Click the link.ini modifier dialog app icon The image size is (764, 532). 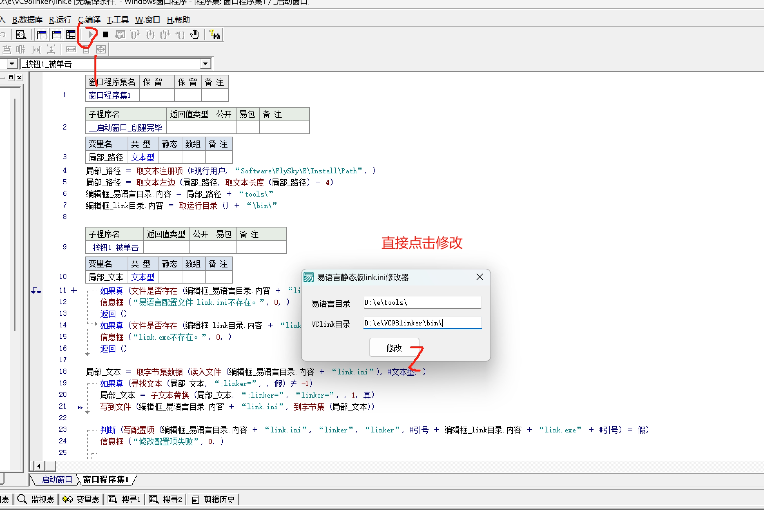(308, 277)
